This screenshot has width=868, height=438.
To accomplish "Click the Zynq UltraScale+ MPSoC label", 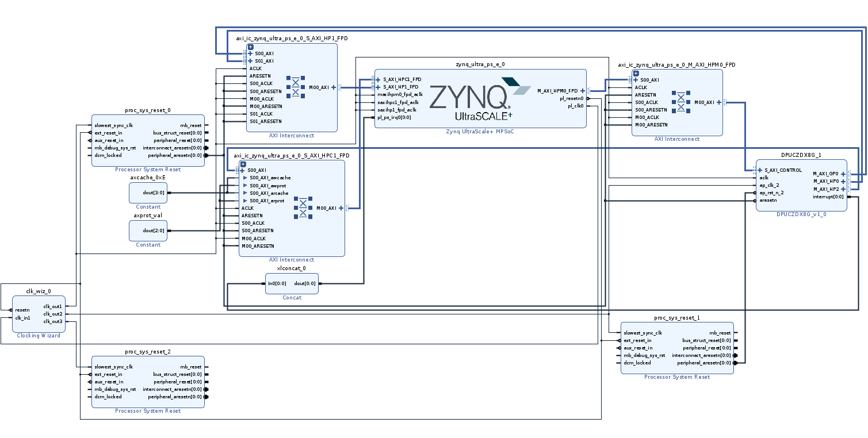I will pos(480,131).
